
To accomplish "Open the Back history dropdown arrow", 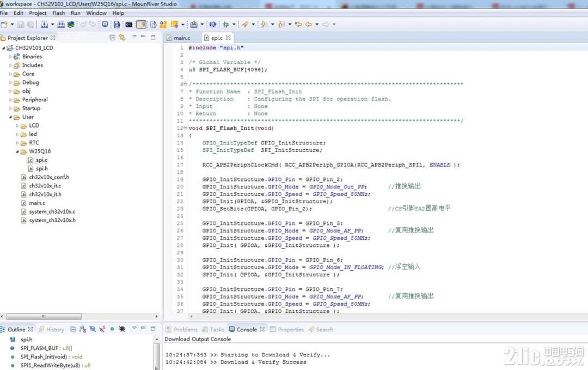I will [x=317, y=25].
